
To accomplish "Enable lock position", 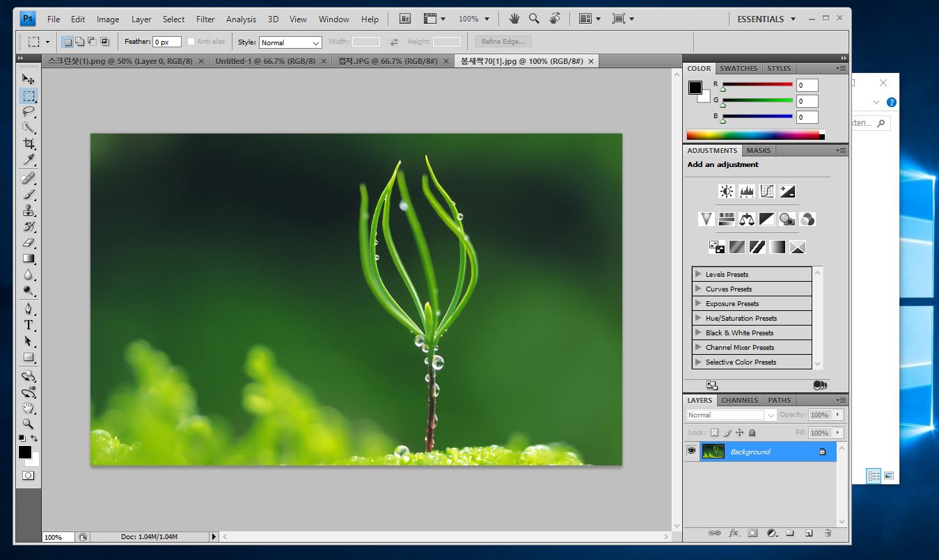I will click(740, 433).
